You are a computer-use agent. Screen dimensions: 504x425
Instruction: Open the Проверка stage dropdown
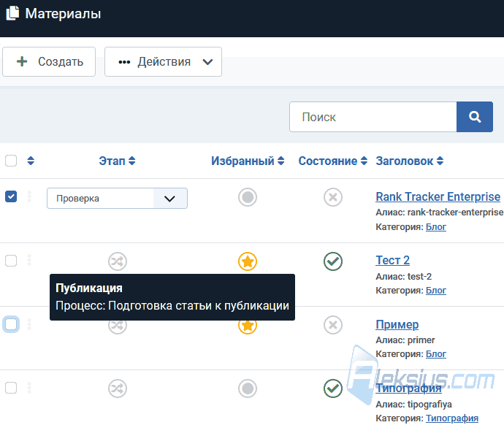coord(117,198)
